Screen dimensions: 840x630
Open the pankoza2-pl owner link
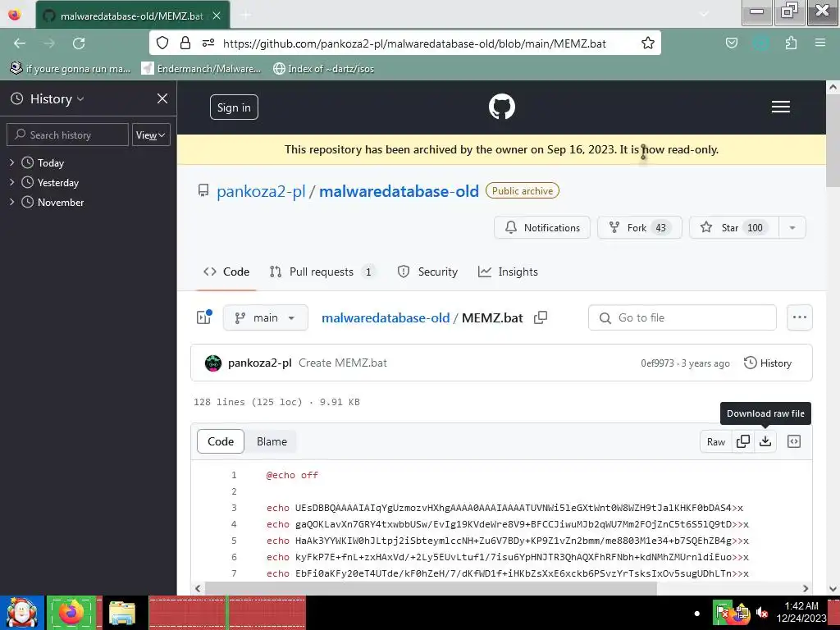pyautogui.click(x=261, y=191)
